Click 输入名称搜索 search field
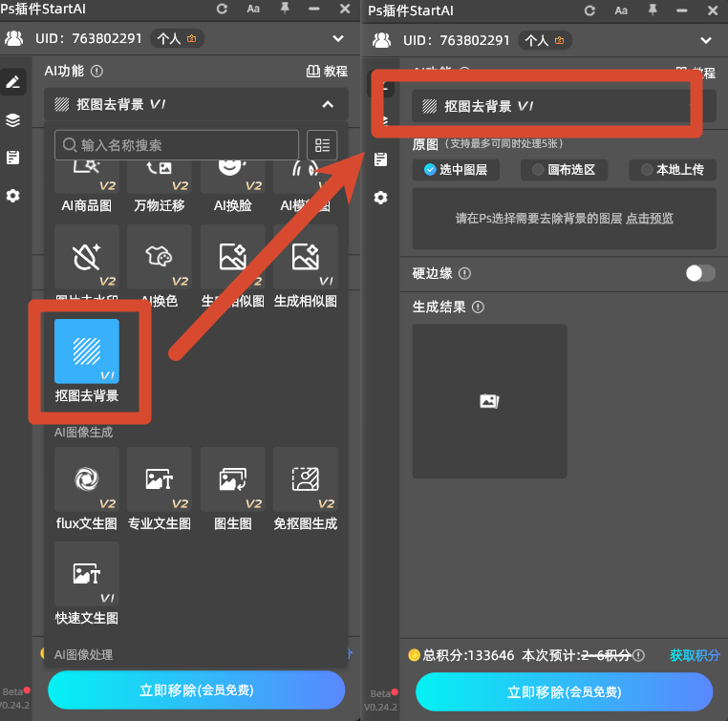The image size is (728, 721). pyautogui.click(x=177, y=145)
